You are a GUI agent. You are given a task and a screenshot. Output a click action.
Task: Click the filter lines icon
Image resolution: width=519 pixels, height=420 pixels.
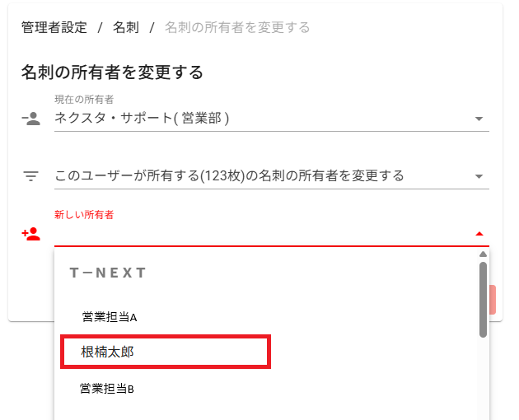coord(30,175)
